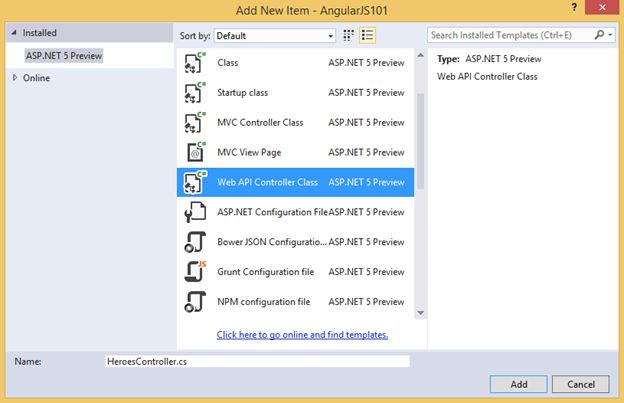Select Bower JSON Configuratio... template name
Viewport: 624px width, 403px height.
[x=272, y=242]
